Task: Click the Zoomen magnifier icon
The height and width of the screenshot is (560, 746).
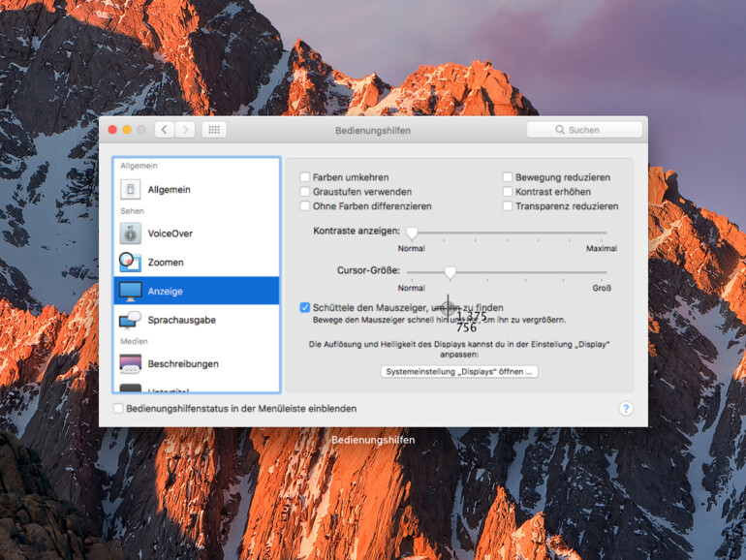Action: pos(130,263)
